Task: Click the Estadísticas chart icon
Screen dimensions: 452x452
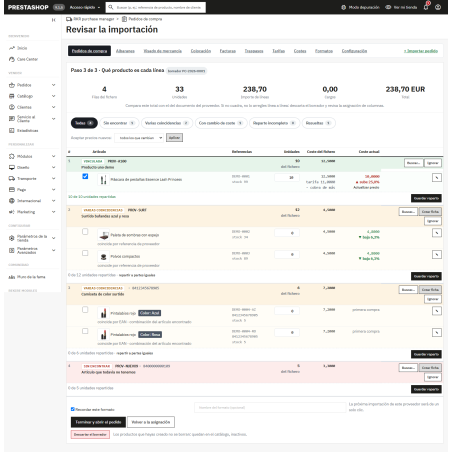Action: 12,130
